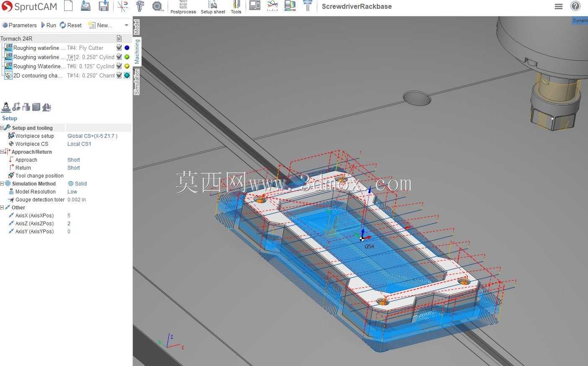Select the second setup tab icon with arrows
Viewport: 588px width, 366px height.
16,107
